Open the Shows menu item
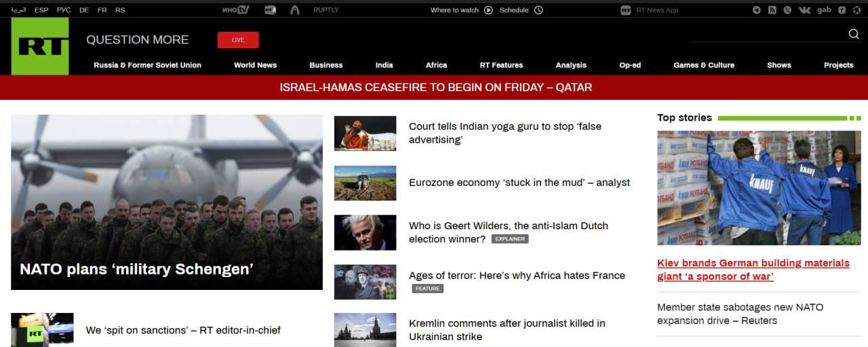 [x=779, y=65]
